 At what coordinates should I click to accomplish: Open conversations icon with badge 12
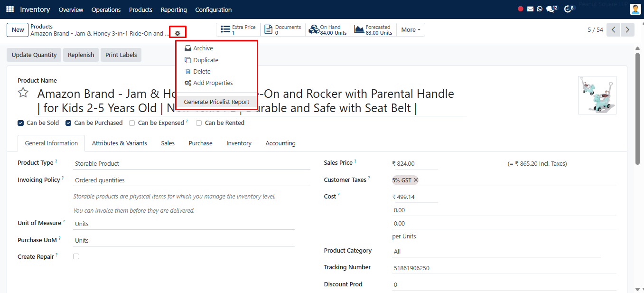(x=551, y=9)
